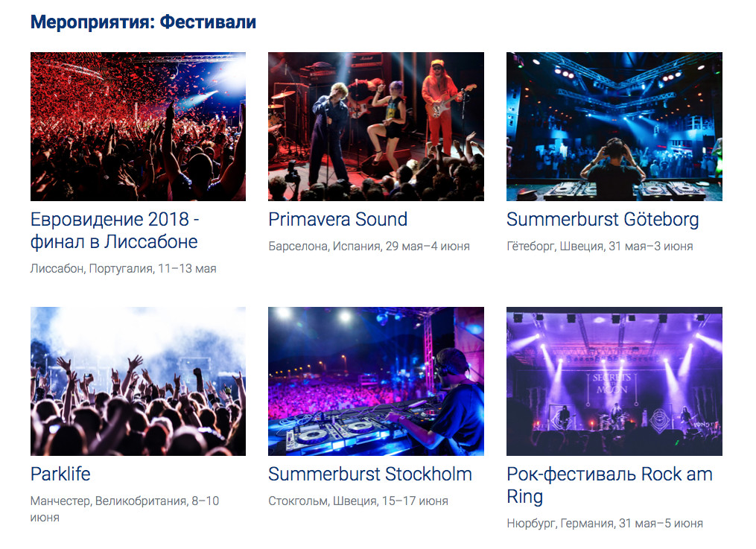
Task: Select the Стокгольм, Швеция date line
Action: pyautogui.click(x=358, y=501)
